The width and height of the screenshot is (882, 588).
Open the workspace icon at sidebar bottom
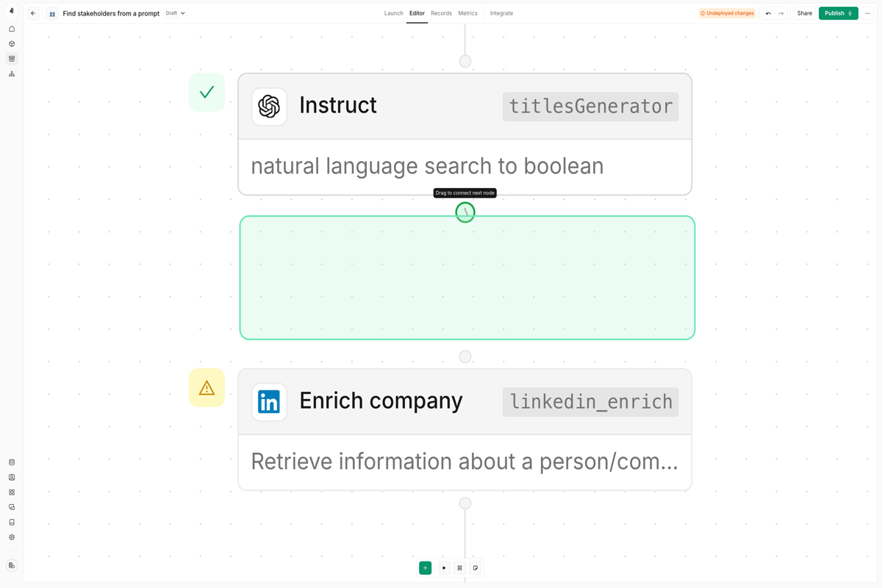(x=12, y=565)
